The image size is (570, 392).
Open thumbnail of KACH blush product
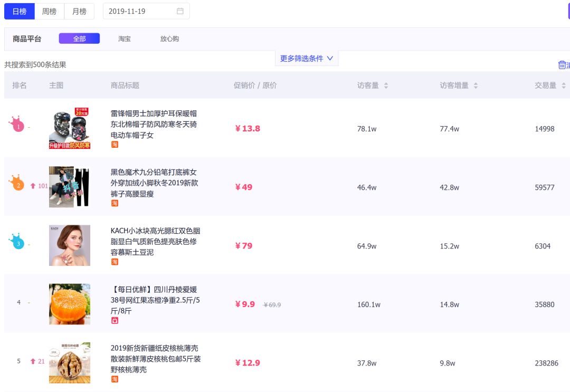click(x=70, y=245)
